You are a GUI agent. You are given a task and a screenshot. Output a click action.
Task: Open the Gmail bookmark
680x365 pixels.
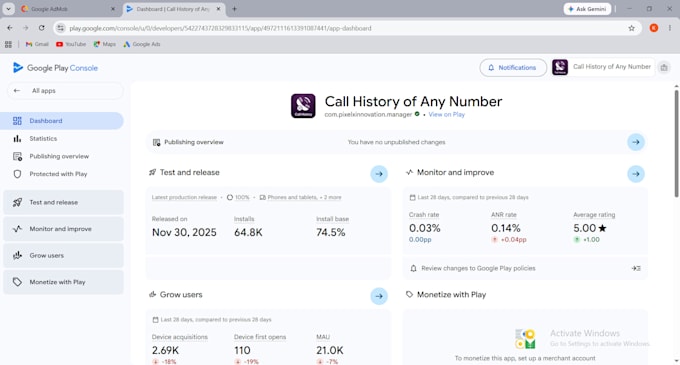click(37, 44)
